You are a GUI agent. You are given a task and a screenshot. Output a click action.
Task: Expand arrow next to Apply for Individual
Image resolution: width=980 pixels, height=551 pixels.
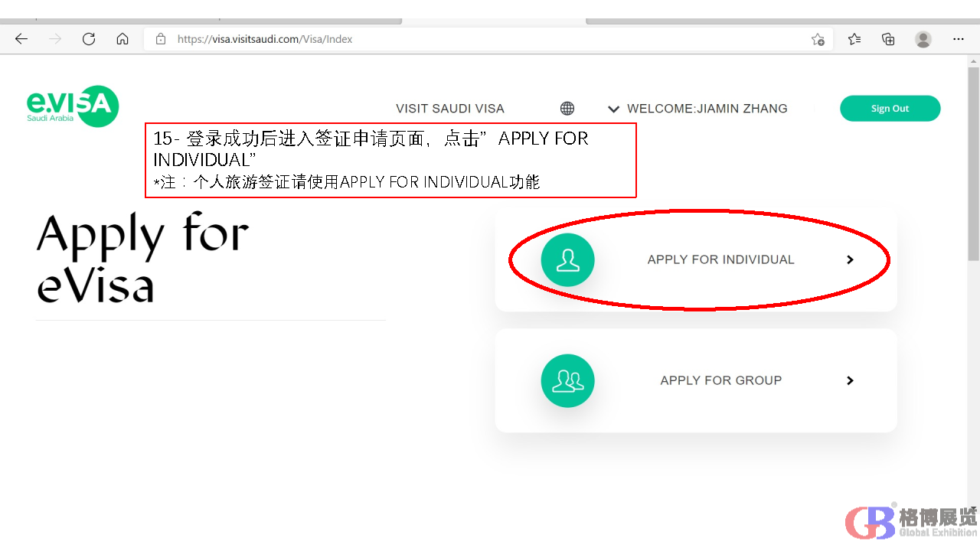(x=850, y=260)
